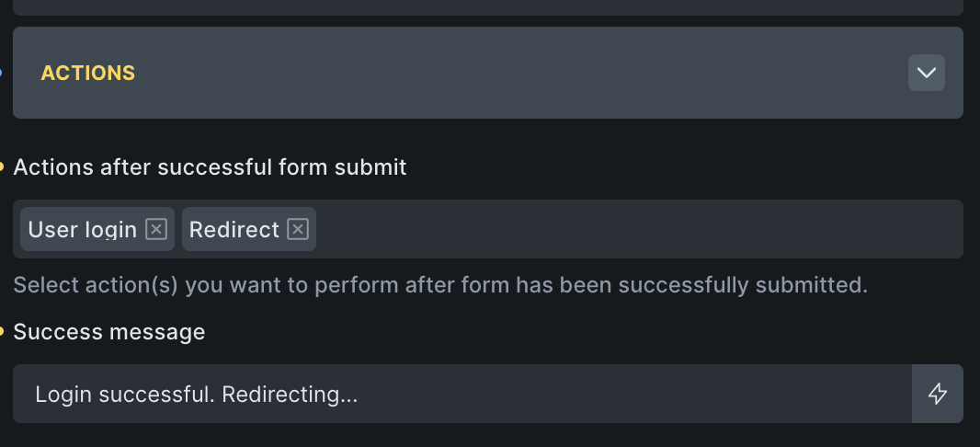This screenshot has height=447, width=980.
Task: Collapse the ACTIONS section chevron
Action: point(926,73)
